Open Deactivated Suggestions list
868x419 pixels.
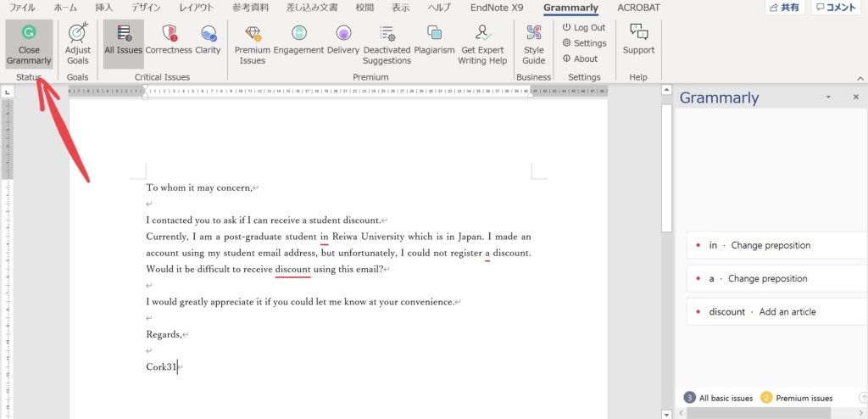(x=387, y=44)
